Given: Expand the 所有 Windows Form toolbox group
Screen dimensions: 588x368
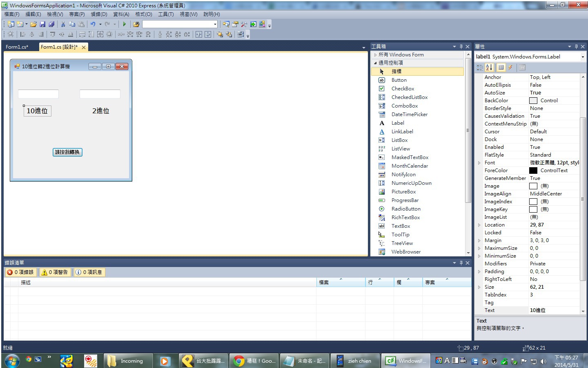Looking at the screenshot, I should [376, 55].
